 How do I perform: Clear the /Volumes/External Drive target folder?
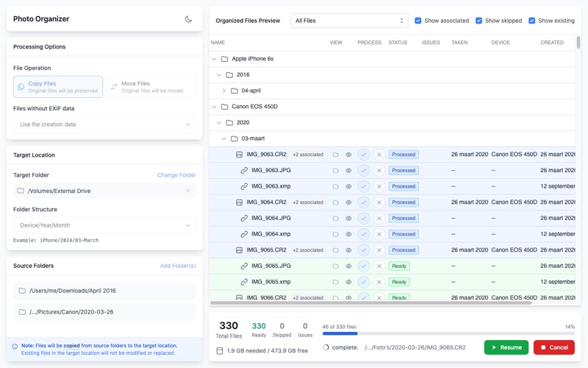click(188, 191)
